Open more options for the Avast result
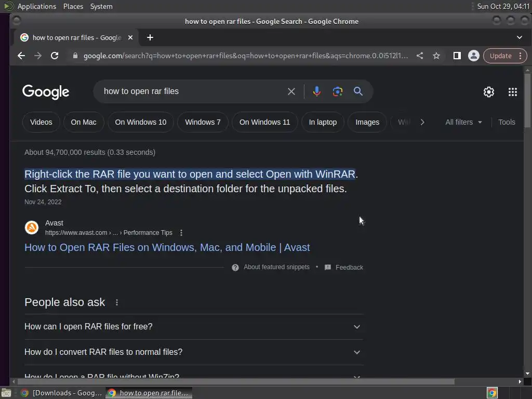This screenshot has width=532, height=399. pos(181,233)
